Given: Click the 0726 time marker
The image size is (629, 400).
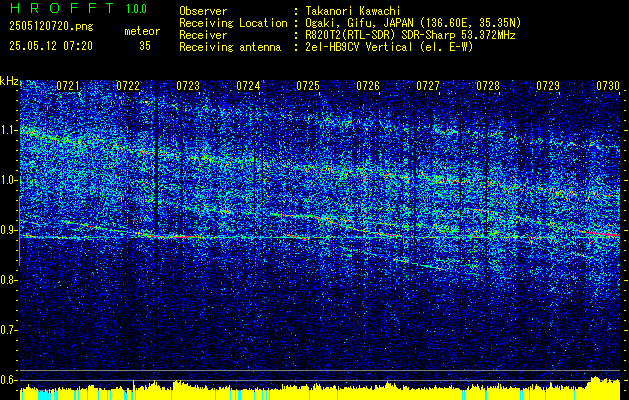Looking at the screenshot, I should (368, 86).
